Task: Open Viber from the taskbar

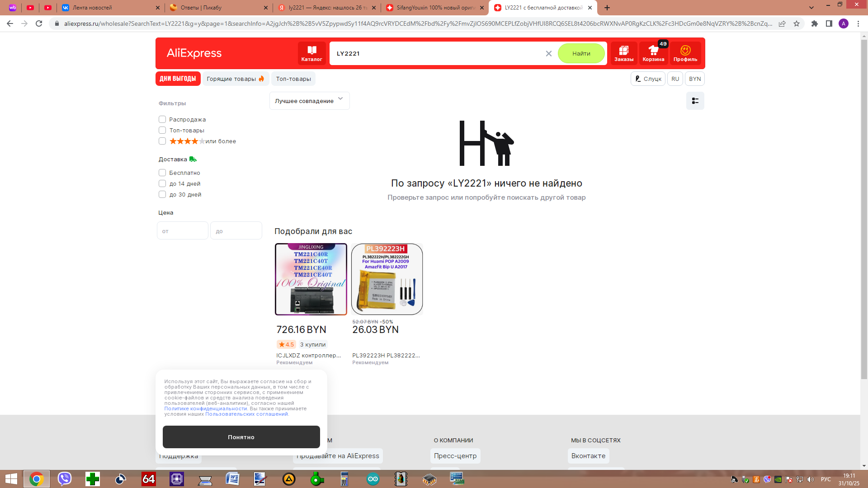Action: (65, 479)
